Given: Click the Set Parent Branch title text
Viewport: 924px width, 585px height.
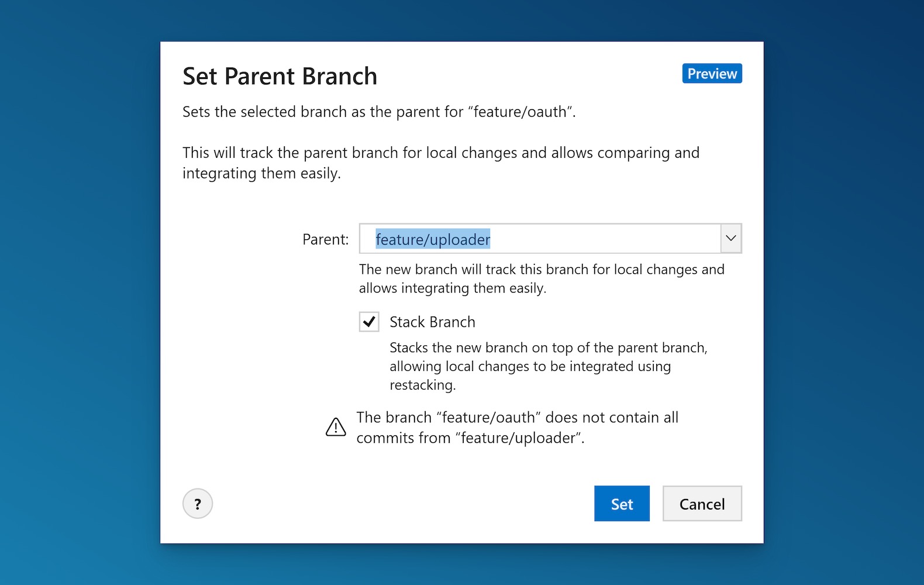Looking at the screenshot, I should pos(280,76).
